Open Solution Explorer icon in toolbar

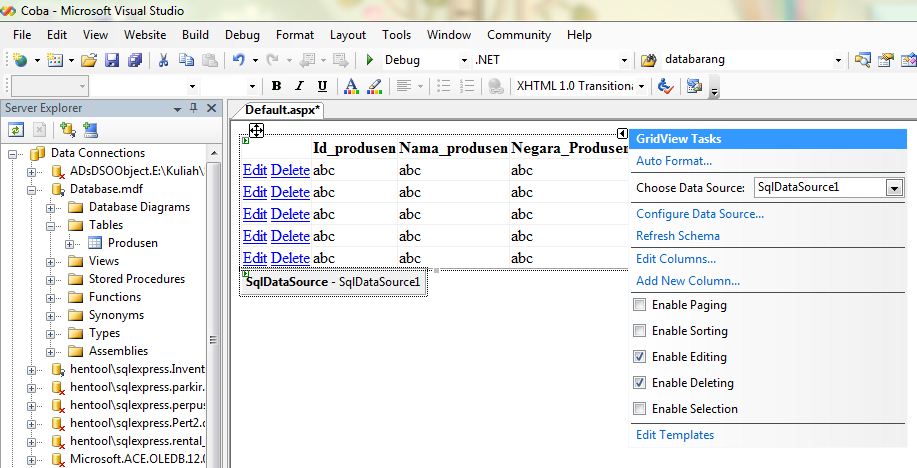[863, 60]
